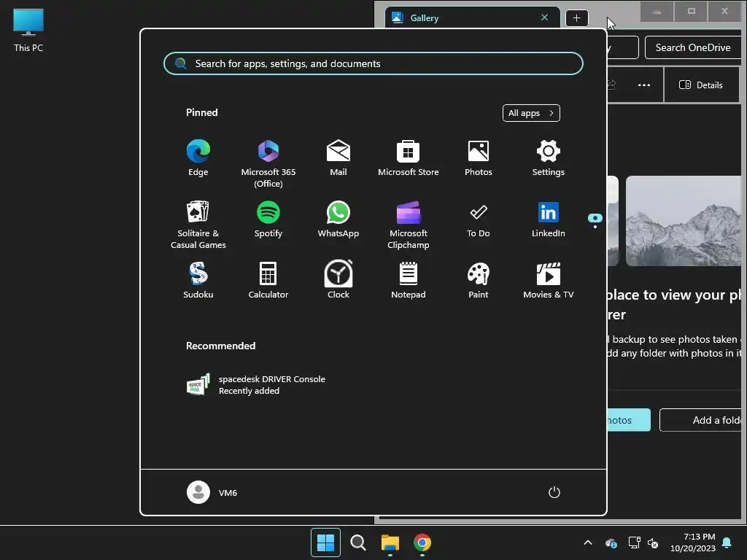Open the 7:13 PM clock and calendar
The image size is (747, 560).
pyautogui.click(x=693, y=542)
